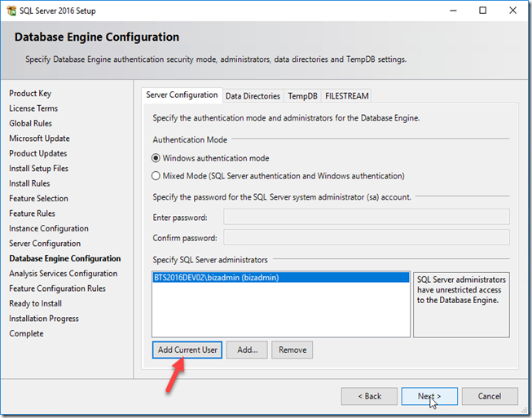Click Install Rules step in sidebar
Viewport: 532px width, 418px height.
(29, 183)
